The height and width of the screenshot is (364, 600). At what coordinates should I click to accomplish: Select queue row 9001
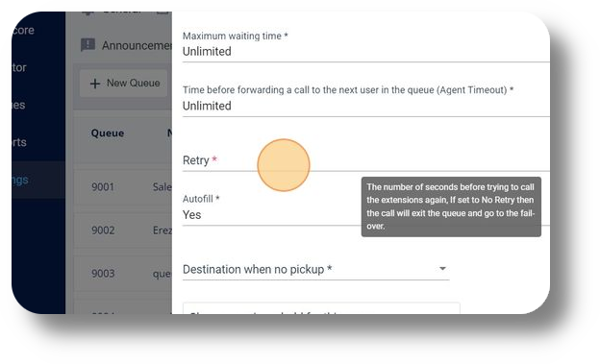coord(122,187)
